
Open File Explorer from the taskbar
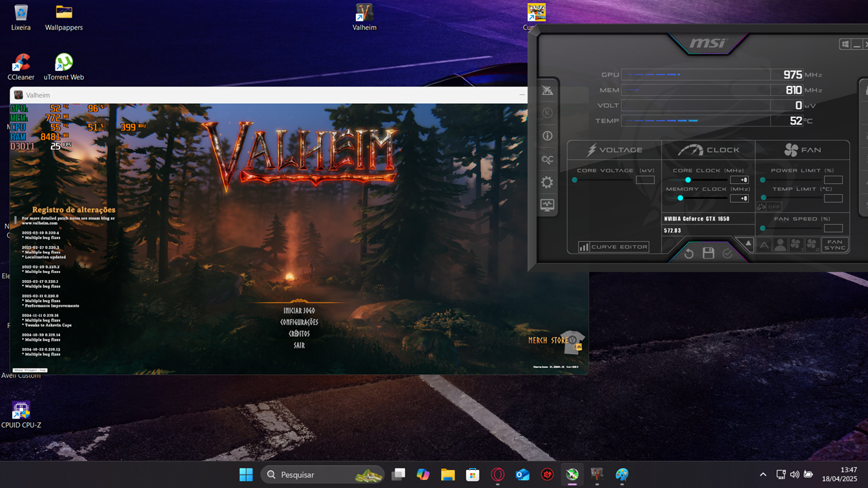[448, 474]
